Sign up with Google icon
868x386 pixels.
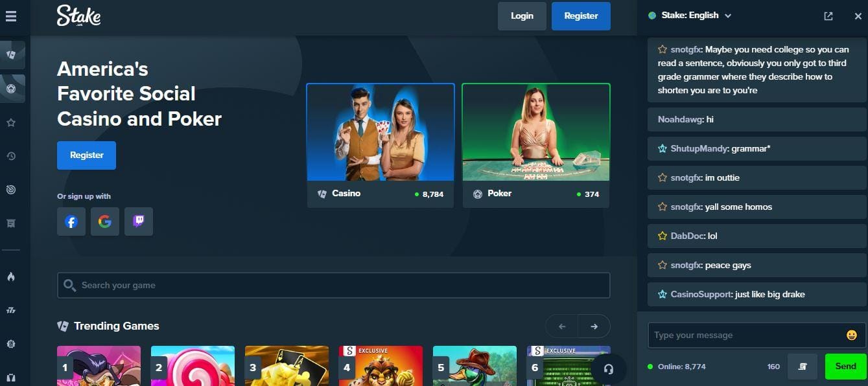click(x=105, y=221)
